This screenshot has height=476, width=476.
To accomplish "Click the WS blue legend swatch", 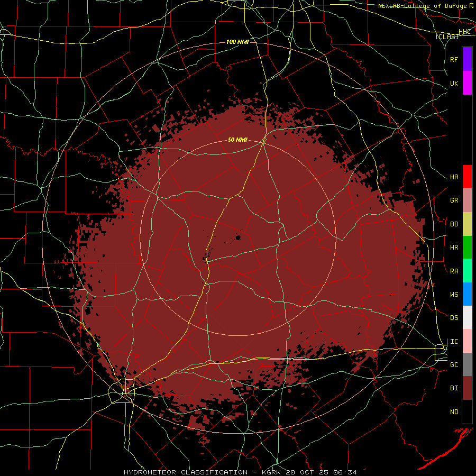I will [467, 294].
